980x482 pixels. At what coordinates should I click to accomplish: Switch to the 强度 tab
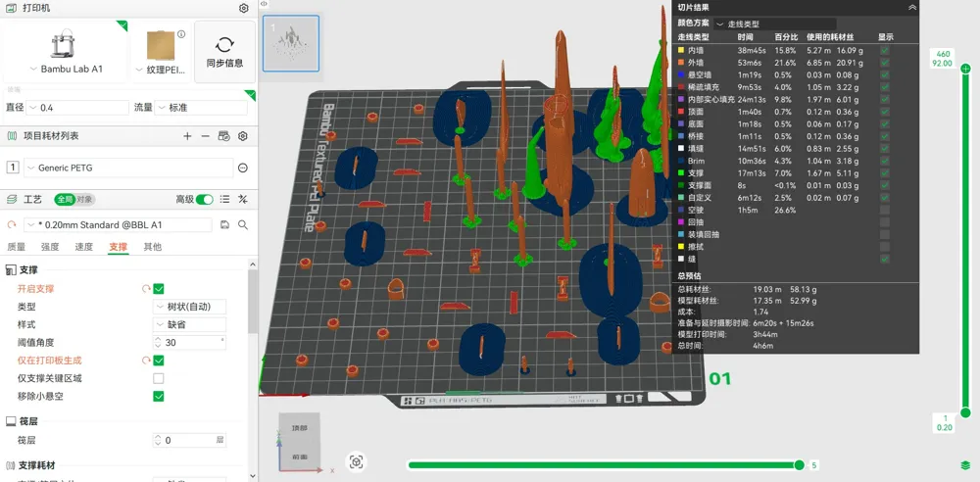coord(50,247)
